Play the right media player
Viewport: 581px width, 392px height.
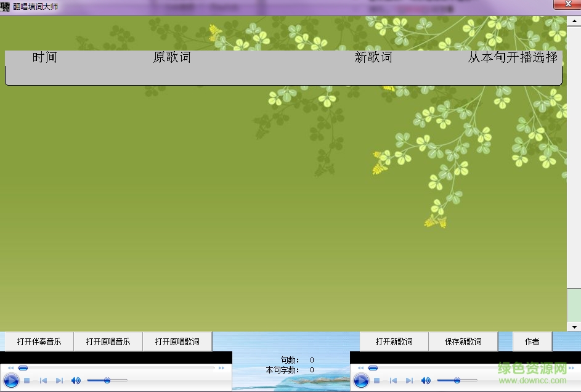tap(361, 380)
